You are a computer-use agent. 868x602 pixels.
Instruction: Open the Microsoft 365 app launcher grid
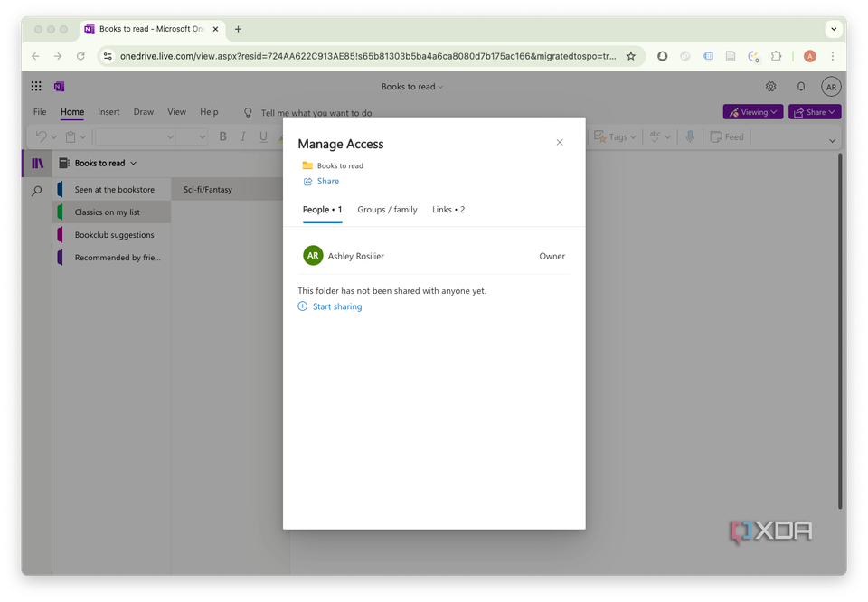tap(36, 86)
